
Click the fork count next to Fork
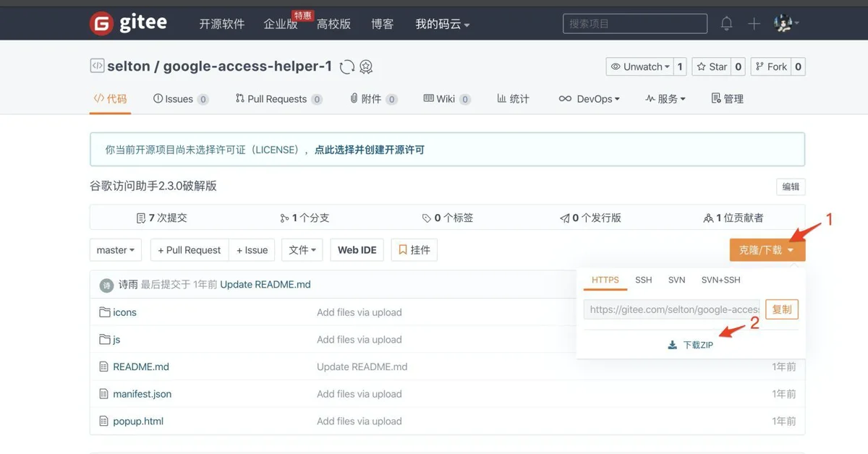tap(798, 67)
